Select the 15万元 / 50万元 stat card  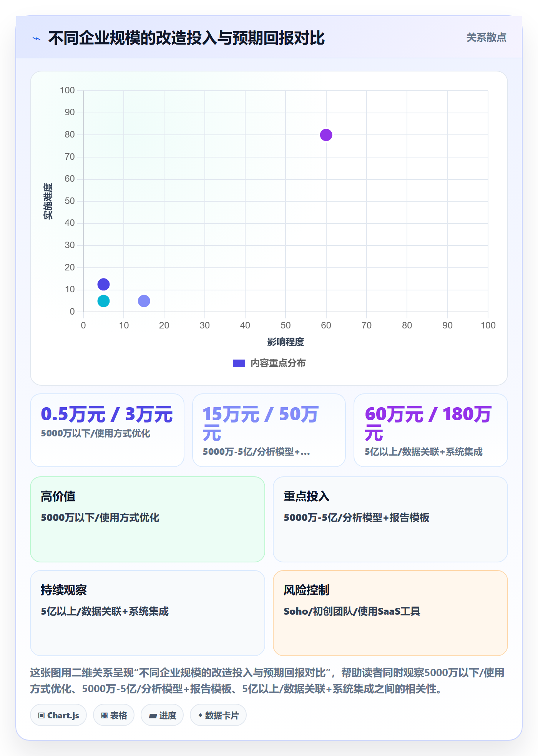269,430
